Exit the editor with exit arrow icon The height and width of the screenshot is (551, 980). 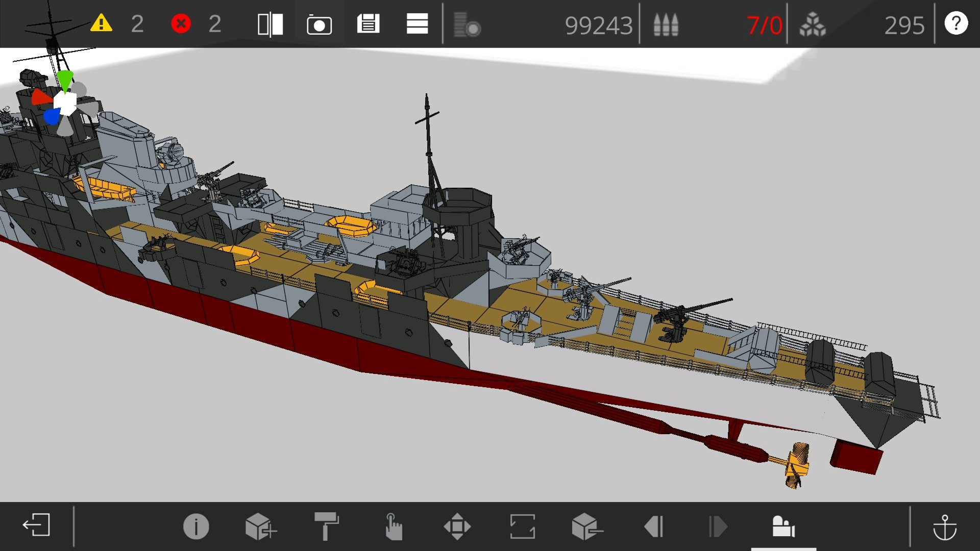[x=36, y=525]
